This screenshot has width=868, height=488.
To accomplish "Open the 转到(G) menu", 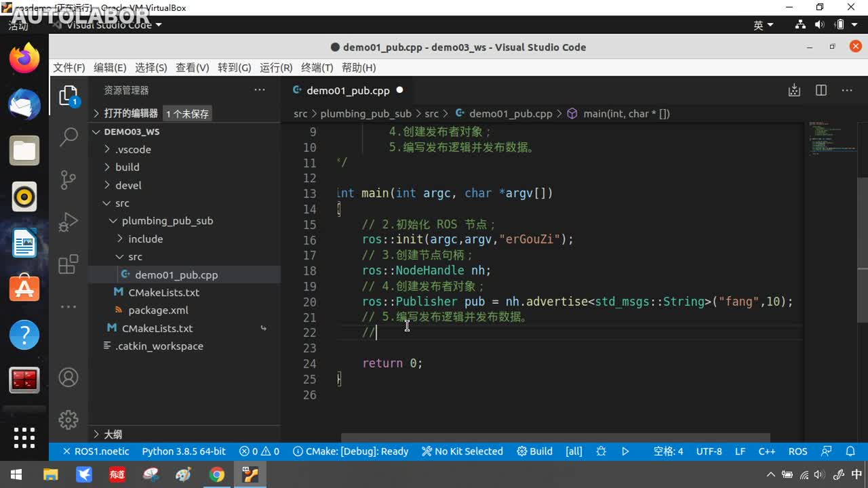I will click(234, 68).
